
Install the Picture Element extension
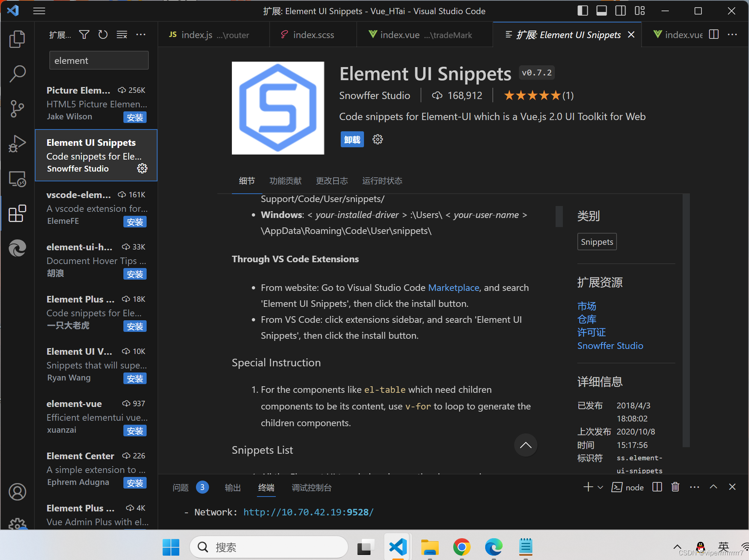click(135, 118)
